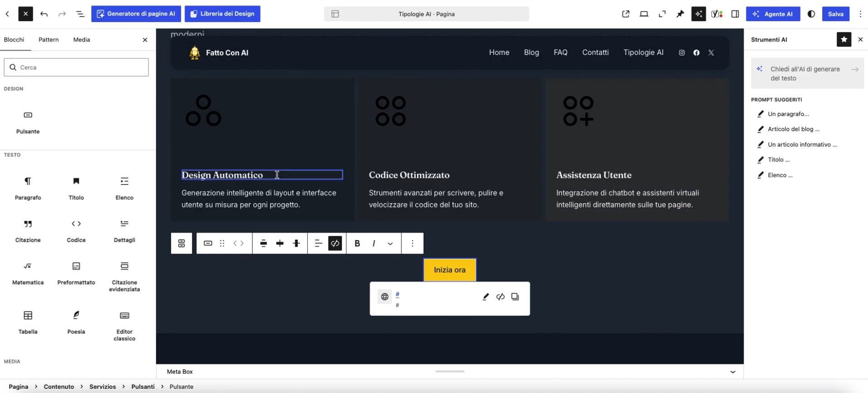Open the device preview laptop icon
This screenshot has width=868, height=393.
pos(644,14)
